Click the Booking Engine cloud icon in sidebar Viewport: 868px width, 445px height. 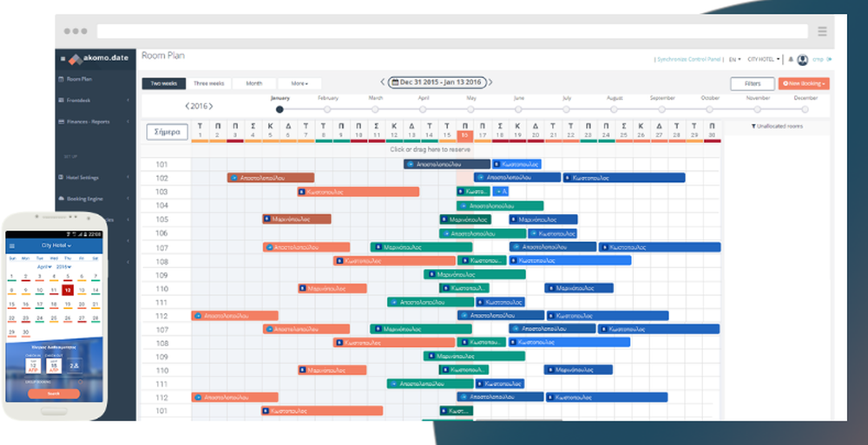pos(61,199)
